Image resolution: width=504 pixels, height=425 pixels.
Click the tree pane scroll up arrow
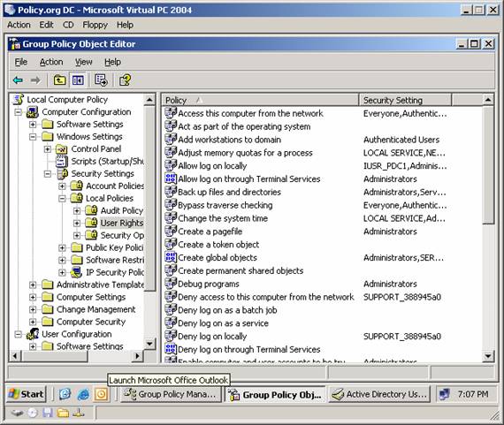[149, 100]
